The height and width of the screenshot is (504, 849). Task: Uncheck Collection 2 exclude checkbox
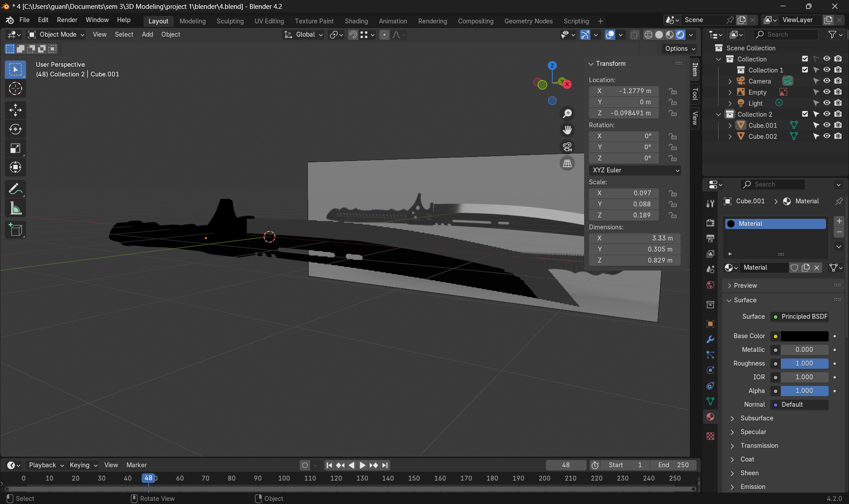[x=805, y=114]
